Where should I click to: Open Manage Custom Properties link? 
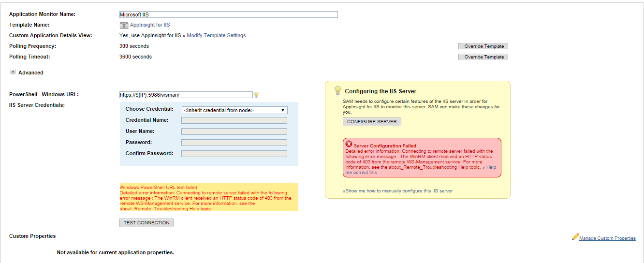pyautogui.click(x=607, y=238)
